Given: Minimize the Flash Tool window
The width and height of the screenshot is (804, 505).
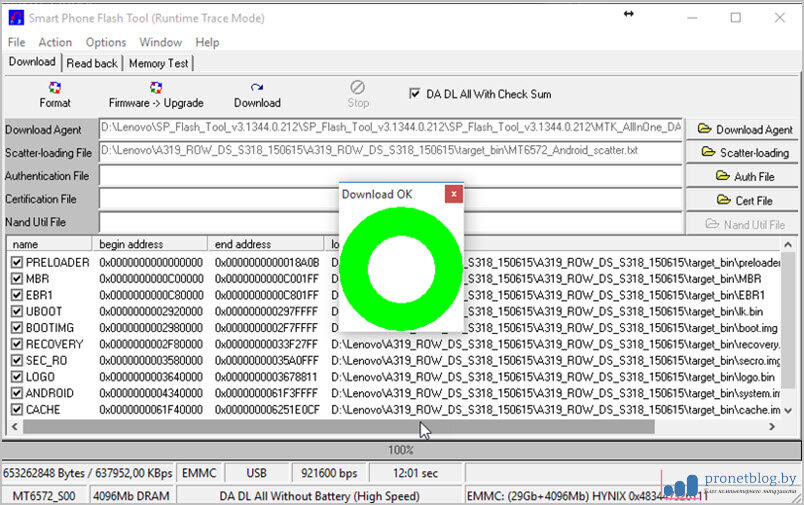Looking at the screenshot, I should pos(692,18).
